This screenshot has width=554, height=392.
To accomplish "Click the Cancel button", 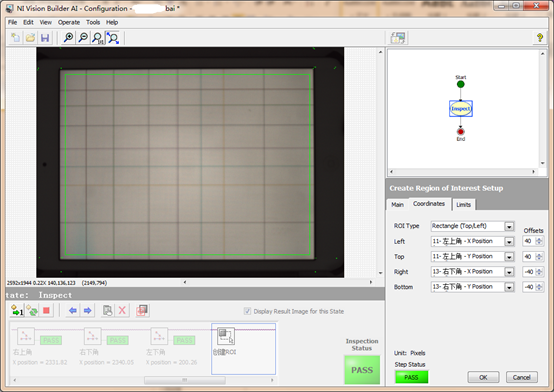I will (x=521, y=377).
